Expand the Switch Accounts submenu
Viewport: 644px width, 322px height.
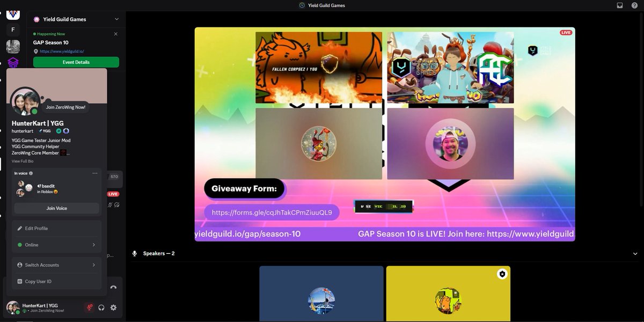point(57,265)
